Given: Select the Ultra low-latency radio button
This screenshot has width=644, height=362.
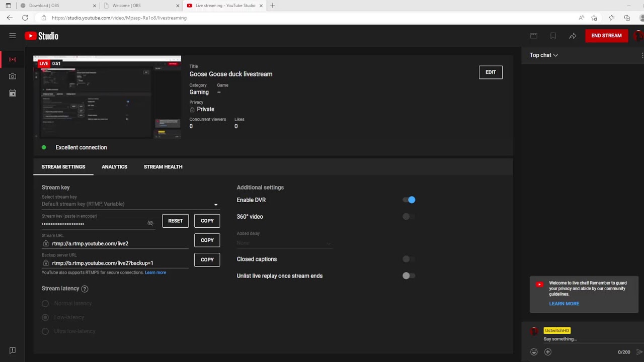Looking at the screenshot, I should (45, 331).
